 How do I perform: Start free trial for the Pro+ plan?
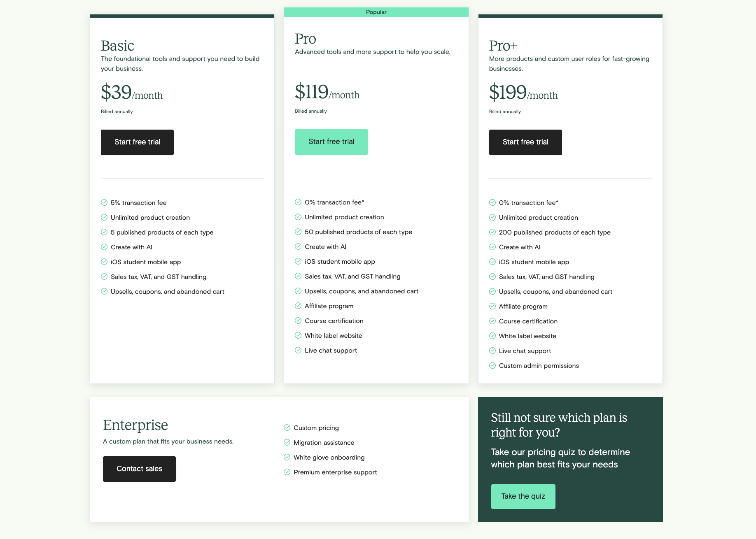tap(525, 142)
